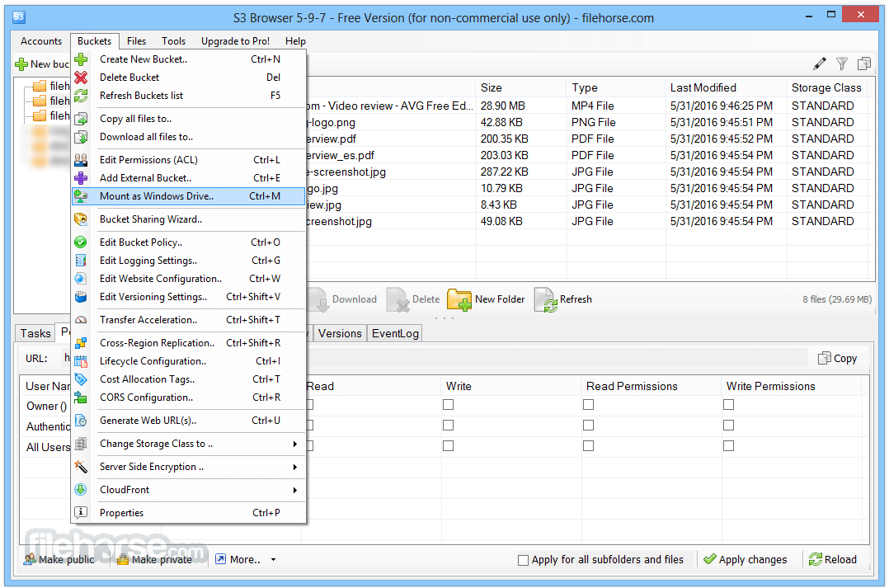Image resolution: width=889 pixels, height=588 pixels.
Task: Click the Edit Versioning Settings icon
Action: (81, 297)
